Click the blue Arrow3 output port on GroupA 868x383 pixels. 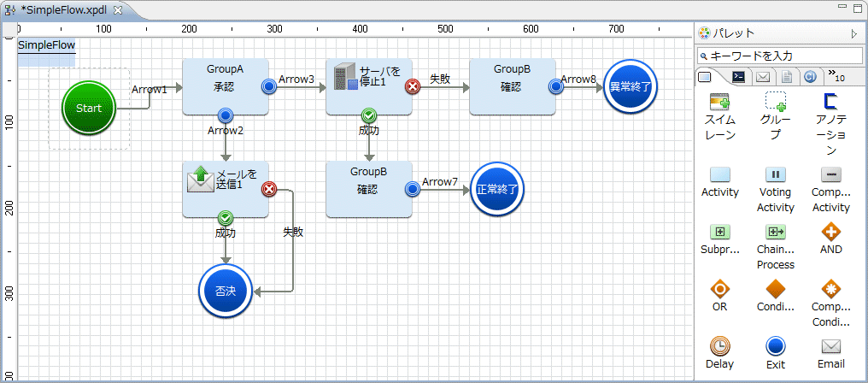pos(269,86)
